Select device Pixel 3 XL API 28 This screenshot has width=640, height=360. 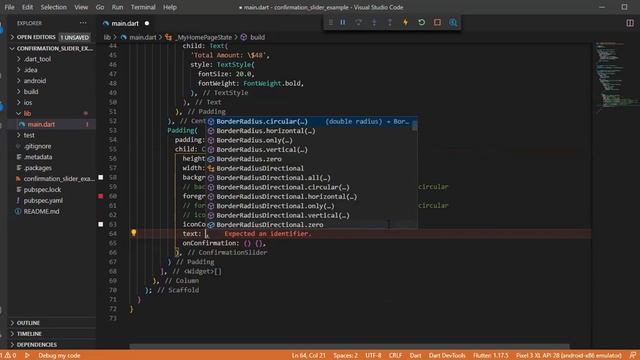pos(569,356)
